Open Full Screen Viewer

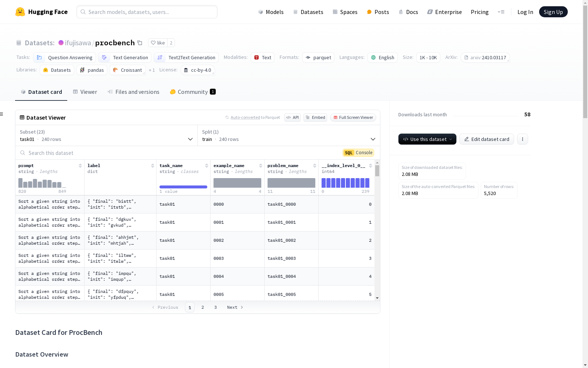point(353,117)
